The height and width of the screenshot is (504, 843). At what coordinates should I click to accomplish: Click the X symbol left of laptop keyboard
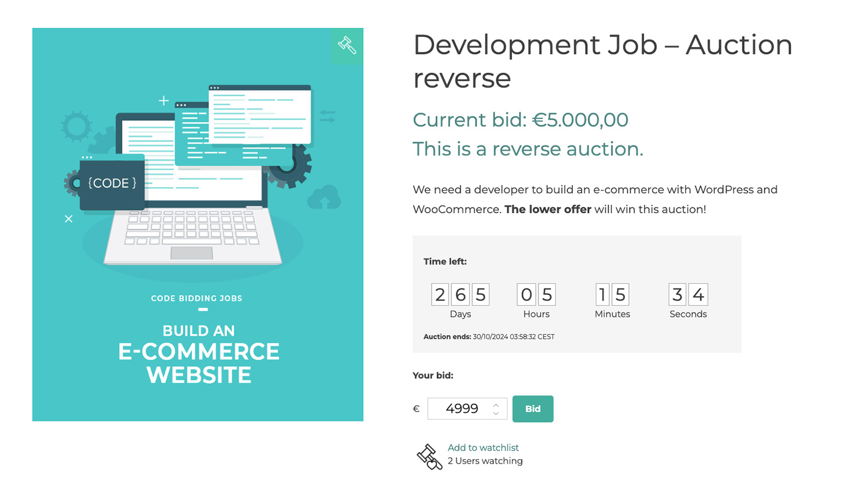coord(69,219)
